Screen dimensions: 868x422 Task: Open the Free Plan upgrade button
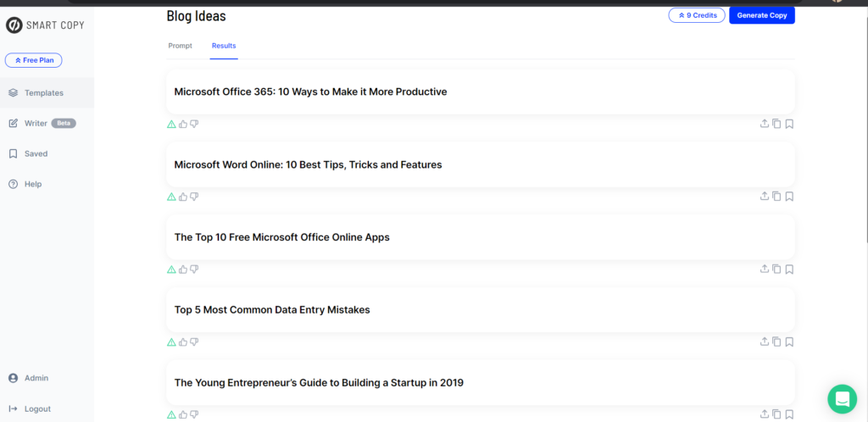pyautogui.click(x=34, y=60)
